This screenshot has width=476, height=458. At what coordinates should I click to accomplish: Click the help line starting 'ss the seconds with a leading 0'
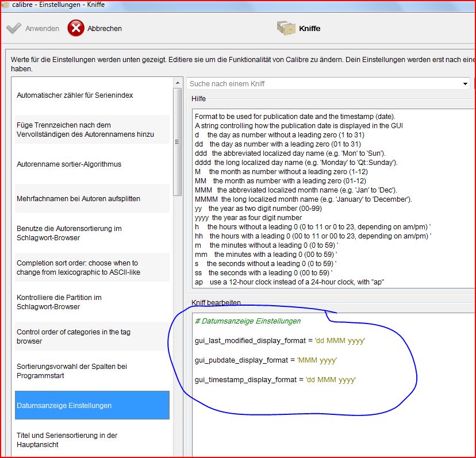tap(263, 273)
